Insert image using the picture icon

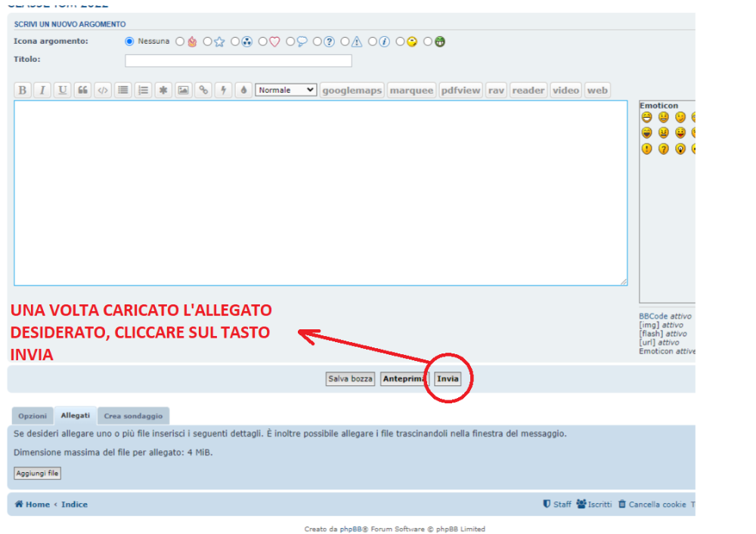(183, 91)
